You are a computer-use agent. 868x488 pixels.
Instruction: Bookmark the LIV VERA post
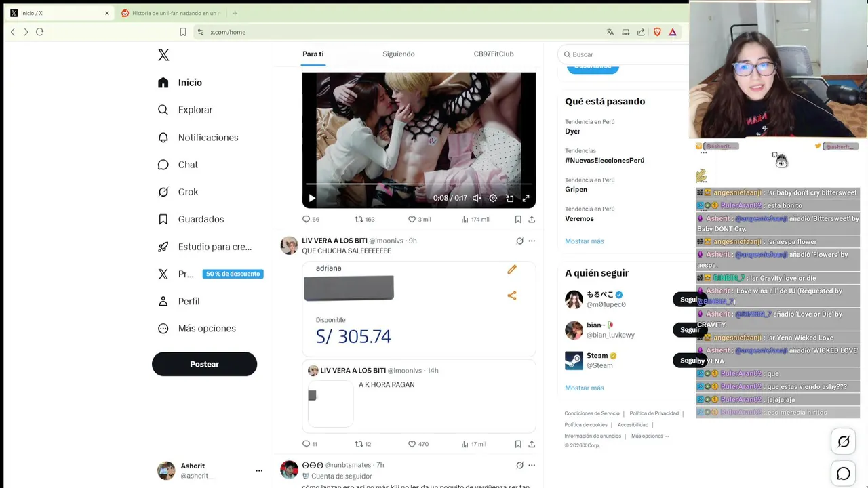point(518,444)
